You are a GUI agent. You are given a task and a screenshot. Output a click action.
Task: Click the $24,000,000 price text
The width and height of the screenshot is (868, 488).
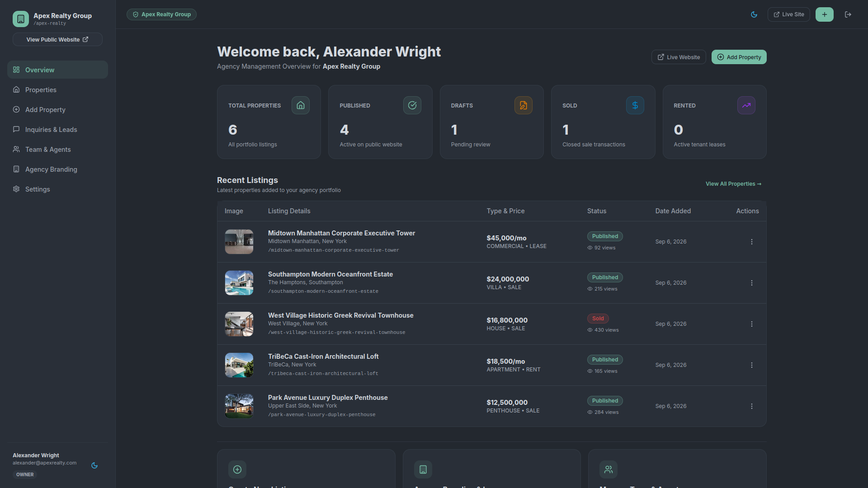coord(508,279)
